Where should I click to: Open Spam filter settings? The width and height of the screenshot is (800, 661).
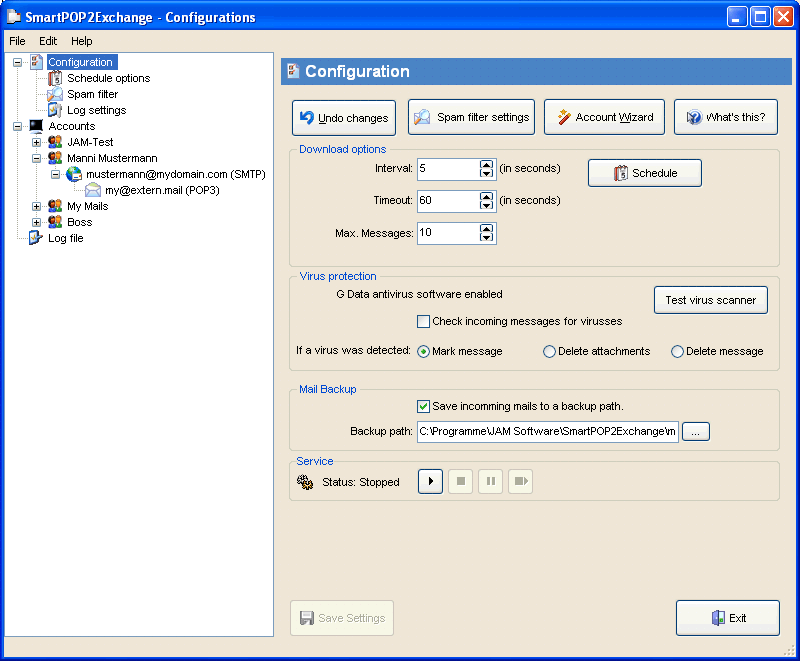[471, 117]
